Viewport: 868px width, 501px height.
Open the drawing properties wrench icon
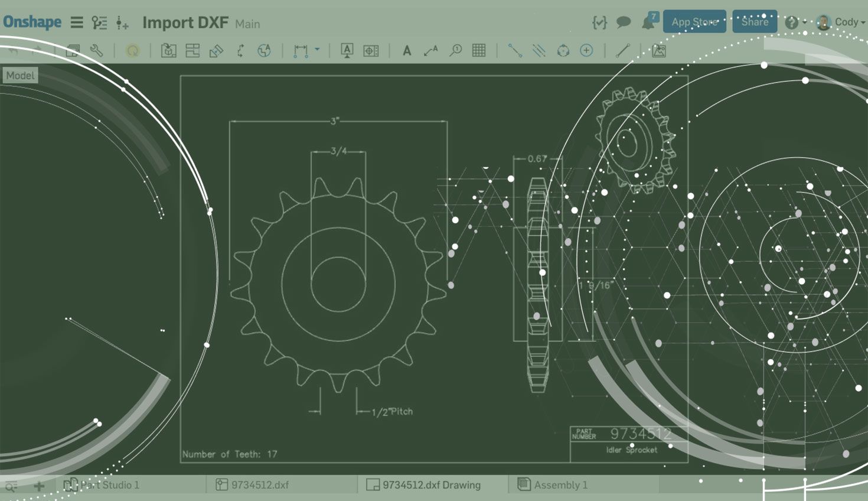[94, 50]
